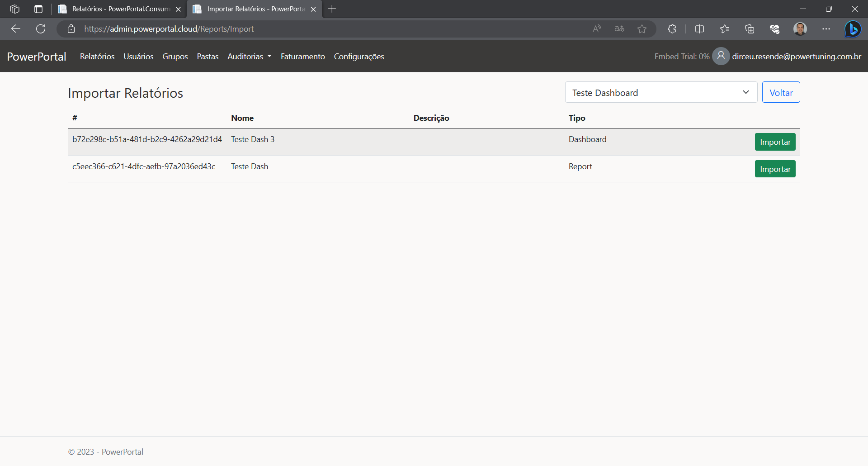Go to Configurações in the navbar
868x466 pixels.
click(x=359, y=57)
